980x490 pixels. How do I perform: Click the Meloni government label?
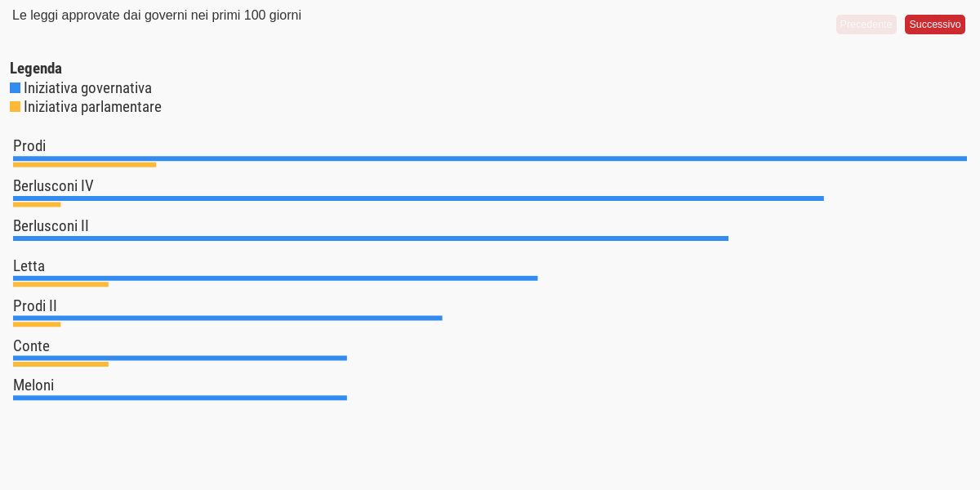pyautogui.click(x=33, y=385)
